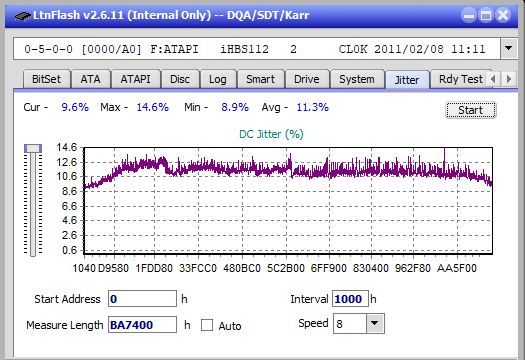Click the jitter graph plot area

(x=288, y=200)
